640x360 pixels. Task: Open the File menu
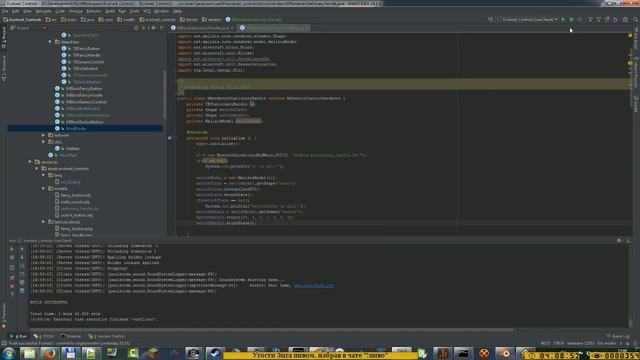[5, 11]
